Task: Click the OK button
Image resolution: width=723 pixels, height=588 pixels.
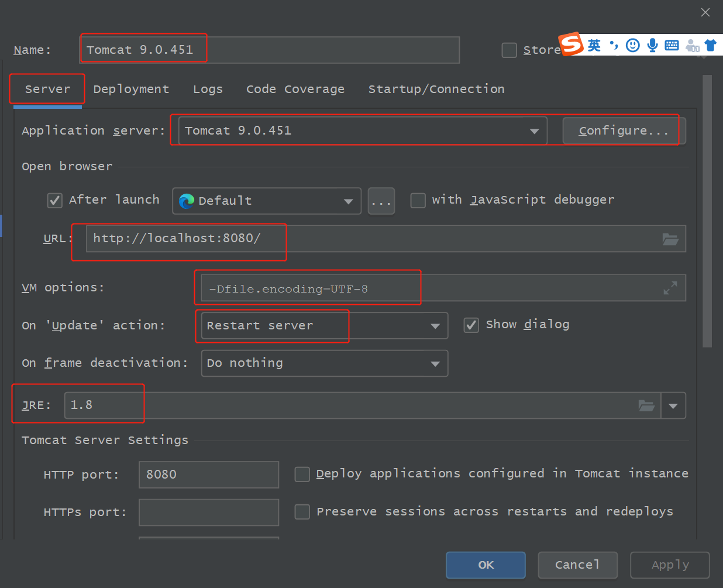Action: (486, 565)
